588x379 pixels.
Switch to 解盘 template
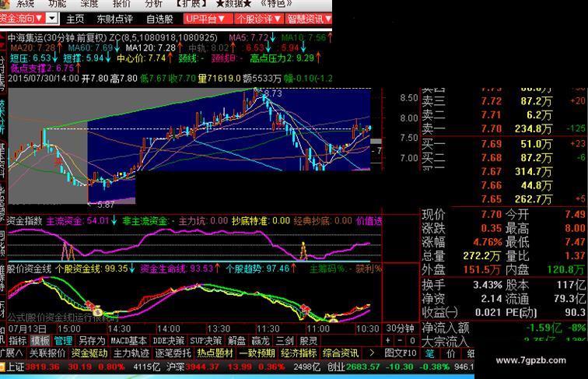pos(236,341)
